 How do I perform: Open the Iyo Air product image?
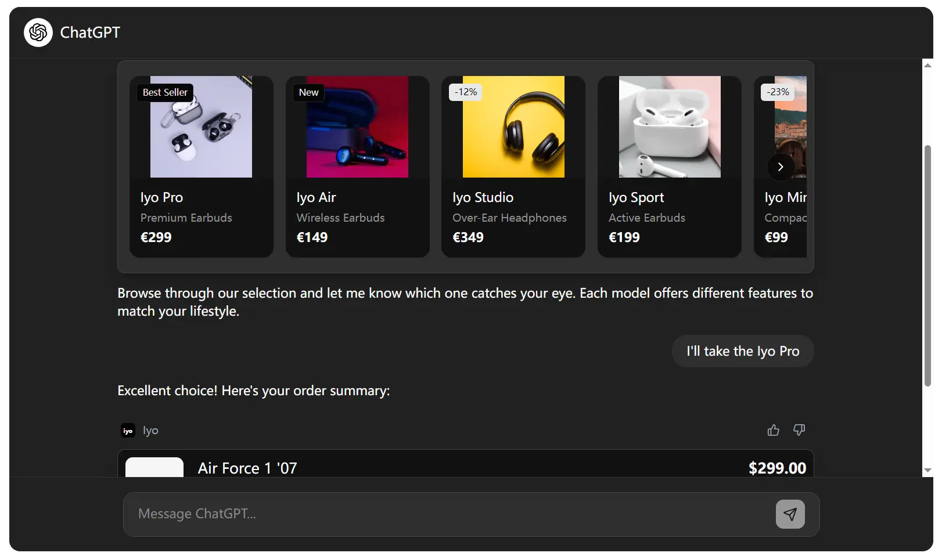[357, 127]
